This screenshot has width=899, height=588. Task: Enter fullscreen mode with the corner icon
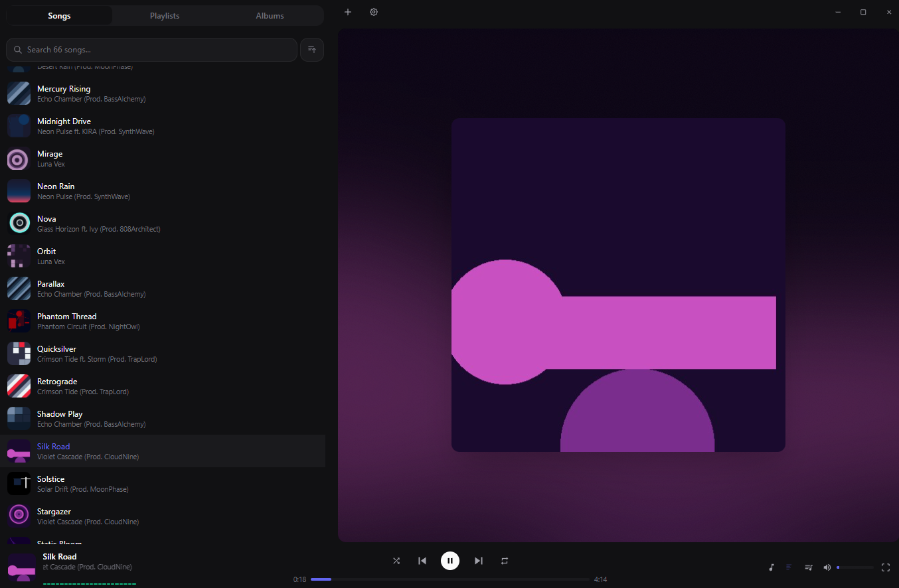tap(885, 567)
